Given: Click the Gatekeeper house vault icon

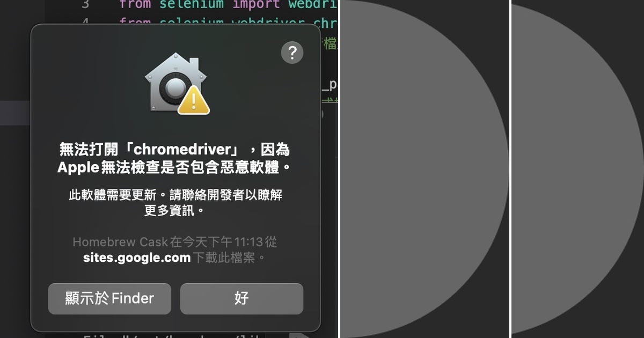Looking at the screenshot, I should pyautogui.click(x=172, y=82).
